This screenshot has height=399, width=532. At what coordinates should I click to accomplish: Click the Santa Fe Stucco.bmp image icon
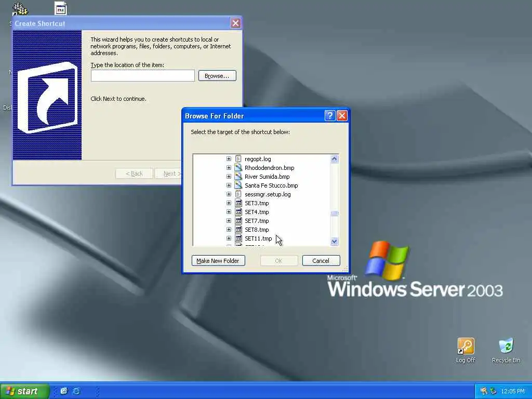(238, 185)
